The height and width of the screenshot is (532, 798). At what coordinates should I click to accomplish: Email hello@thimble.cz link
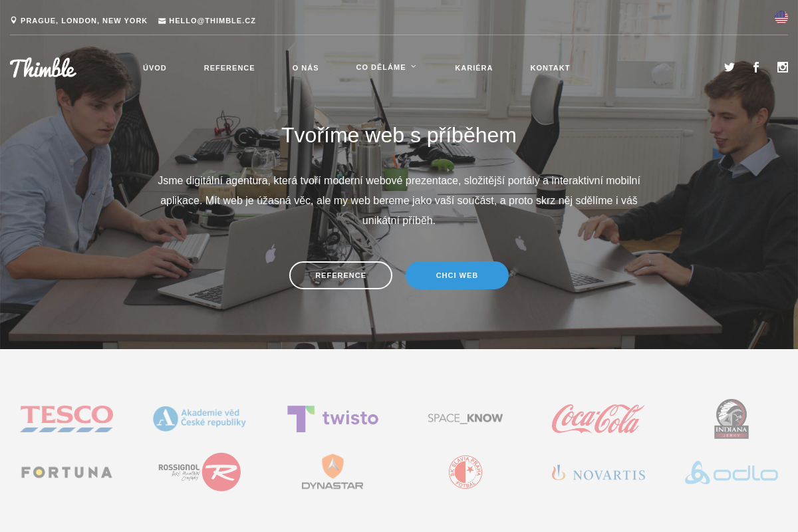(212, 21)
